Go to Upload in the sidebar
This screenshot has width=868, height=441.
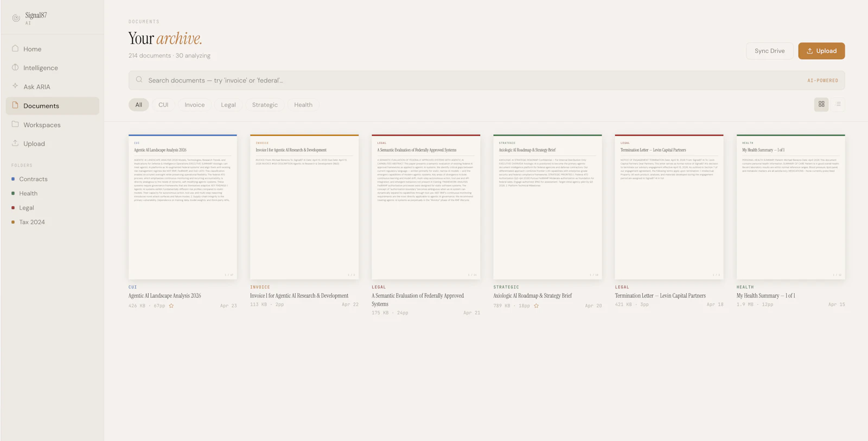[x=53, y=144]
